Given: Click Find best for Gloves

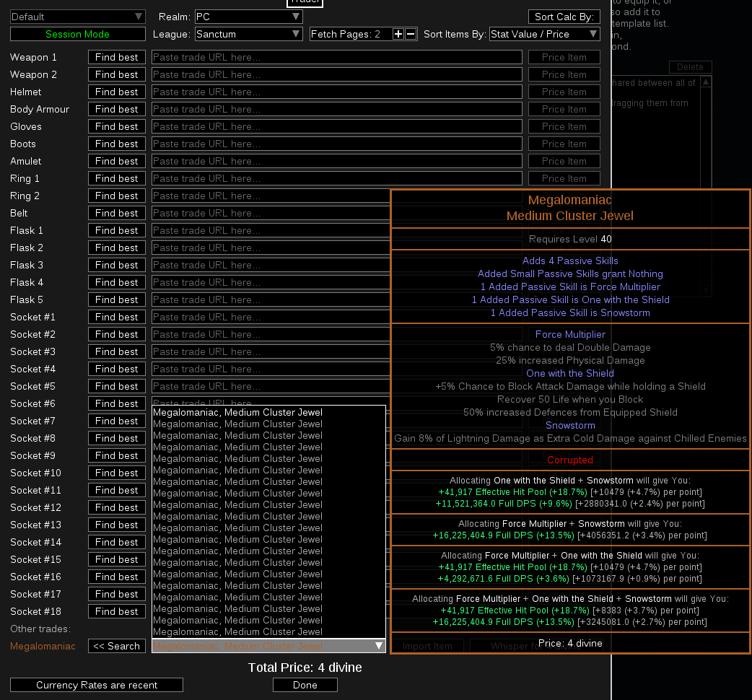Looking at the screenshot, I should [x=116, y=126].
